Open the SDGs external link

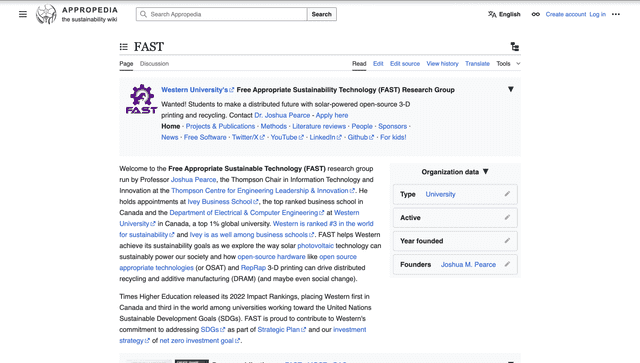(213, 330)
